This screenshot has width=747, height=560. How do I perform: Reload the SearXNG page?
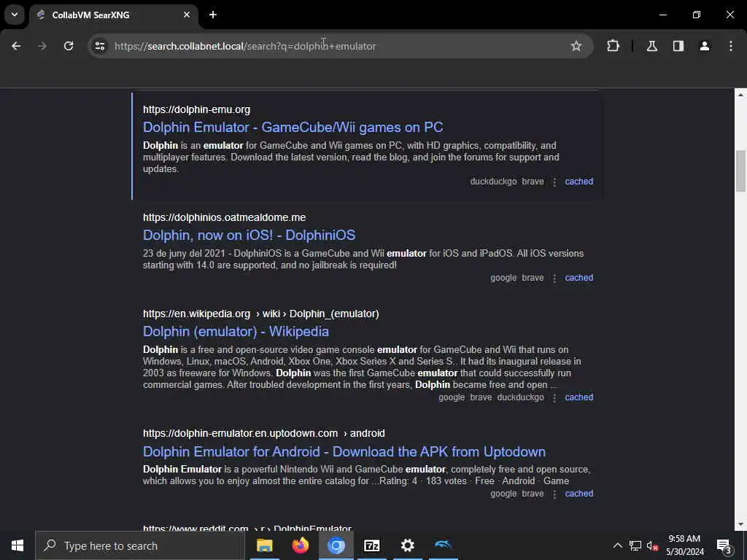69,46
